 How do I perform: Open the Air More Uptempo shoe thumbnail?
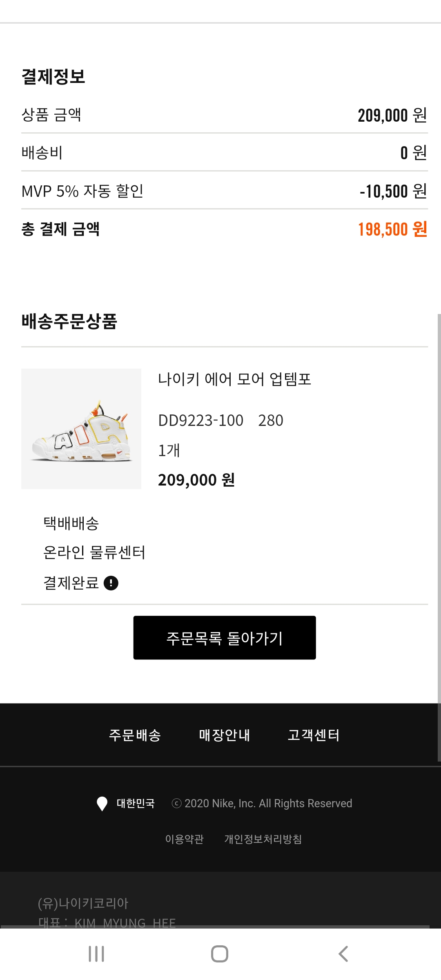(x=81, y=429)
